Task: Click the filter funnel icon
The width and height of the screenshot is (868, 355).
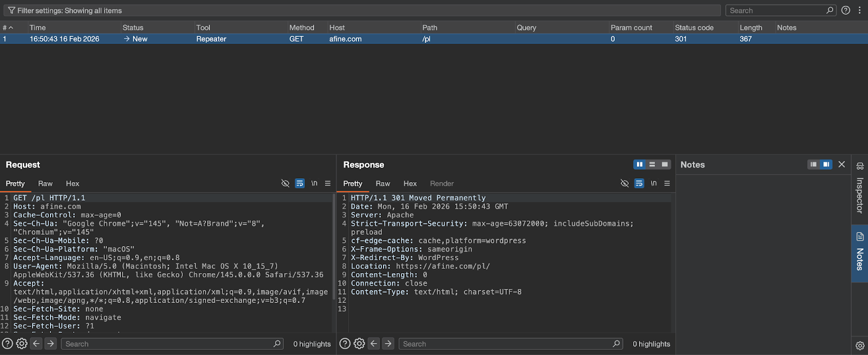Action: tap(11, 10)
